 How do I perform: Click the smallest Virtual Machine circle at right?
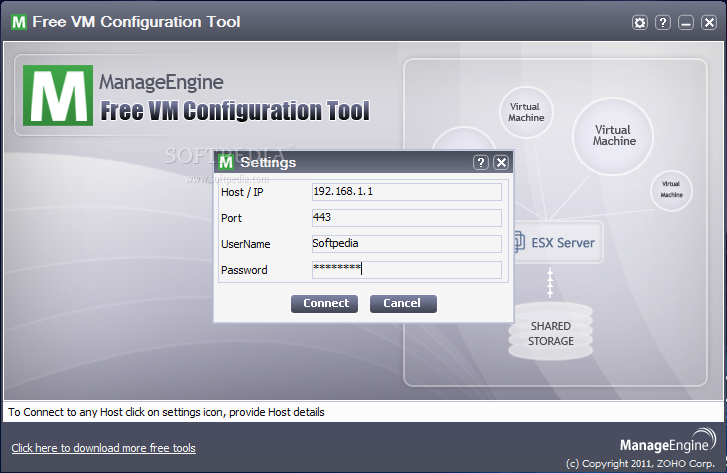[671, 190]
